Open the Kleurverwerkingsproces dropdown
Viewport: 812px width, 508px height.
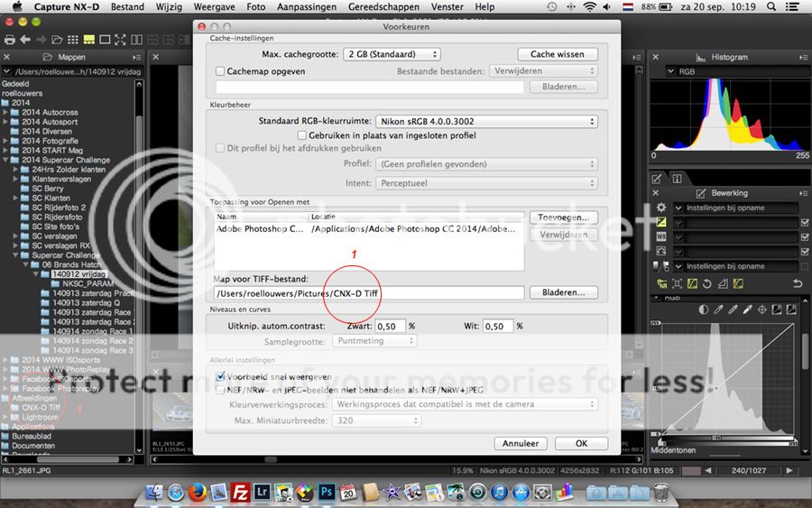465,404
